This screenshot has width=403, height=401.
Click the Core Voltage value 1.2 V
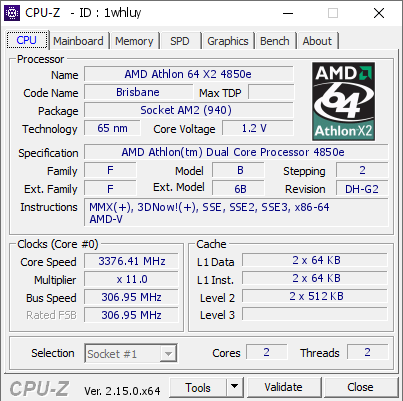[258, 128]
